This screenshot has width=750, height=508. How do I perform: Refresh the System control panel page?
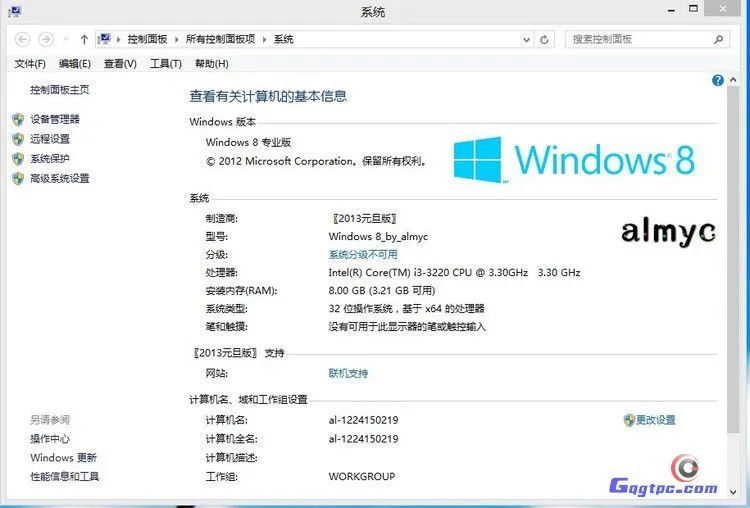pyautogui.click(x=544, y=40)
